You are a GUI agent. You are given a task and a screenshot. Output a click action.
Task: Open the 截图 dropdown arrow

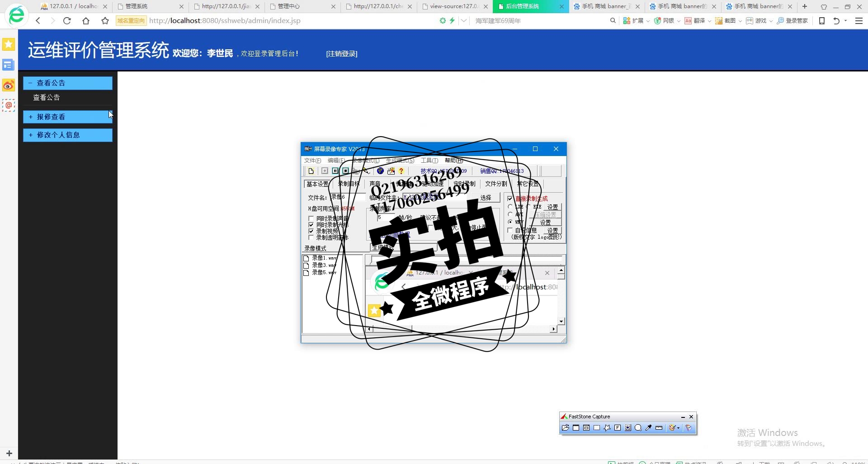740,21
